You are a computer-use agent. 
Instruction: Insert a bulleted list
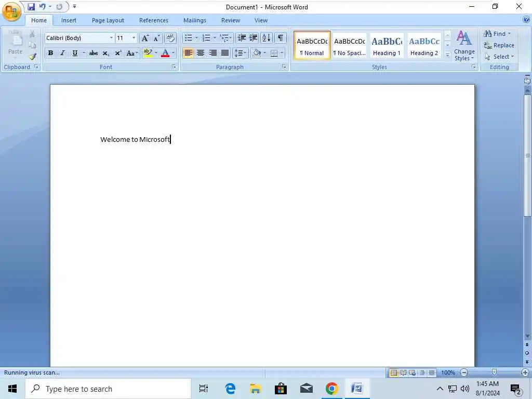click(x=188, y=37)
